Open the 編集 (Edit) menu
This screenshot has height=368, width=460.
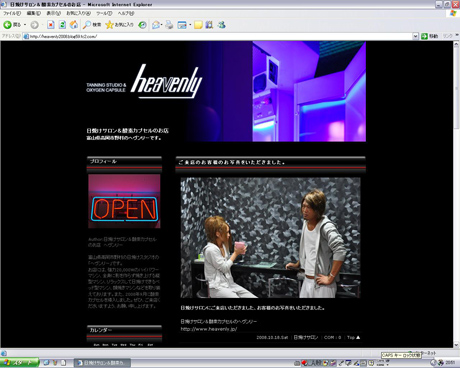coord(34,13)
